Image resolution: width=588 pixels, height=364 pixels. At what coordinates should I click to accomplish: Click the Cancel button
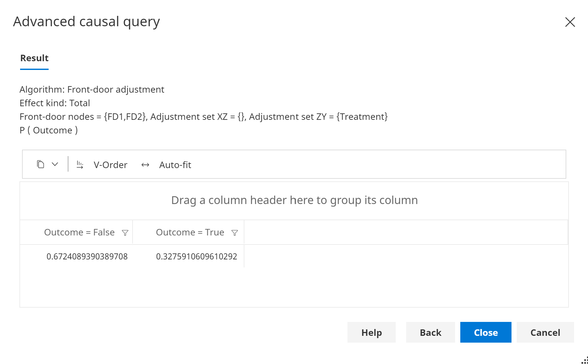click(x=545, y=333)
